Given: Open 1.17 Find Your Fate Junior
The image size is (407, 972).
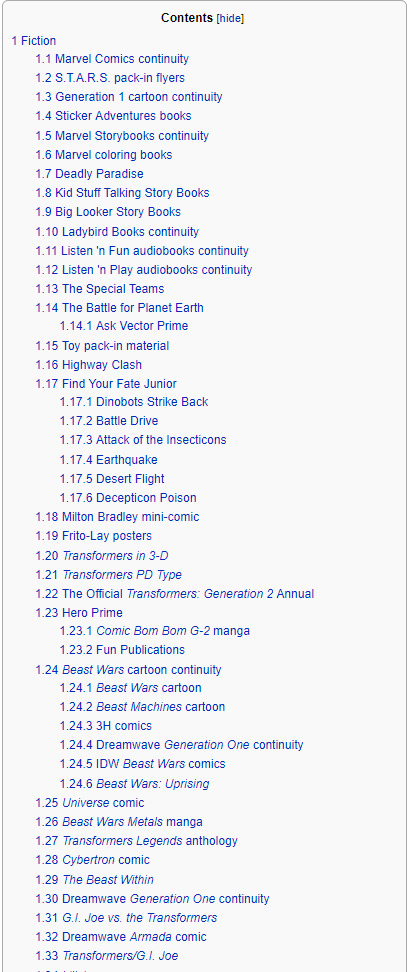Looking at the screenshot, I should point(106,384).
